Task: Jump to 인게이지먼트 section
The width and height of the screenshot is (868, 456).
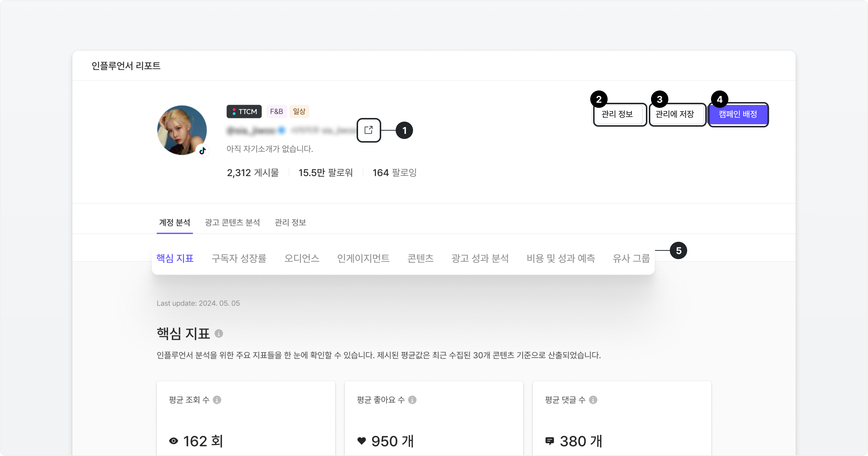Action: [363, 258]
